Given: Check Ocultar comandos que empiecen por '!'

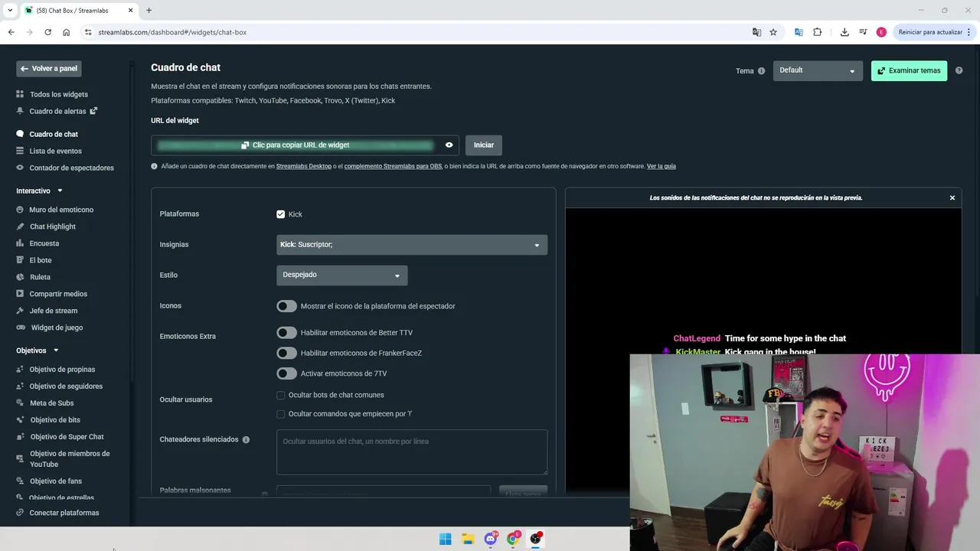Looking at the screenshot, I should coord(281,414).
